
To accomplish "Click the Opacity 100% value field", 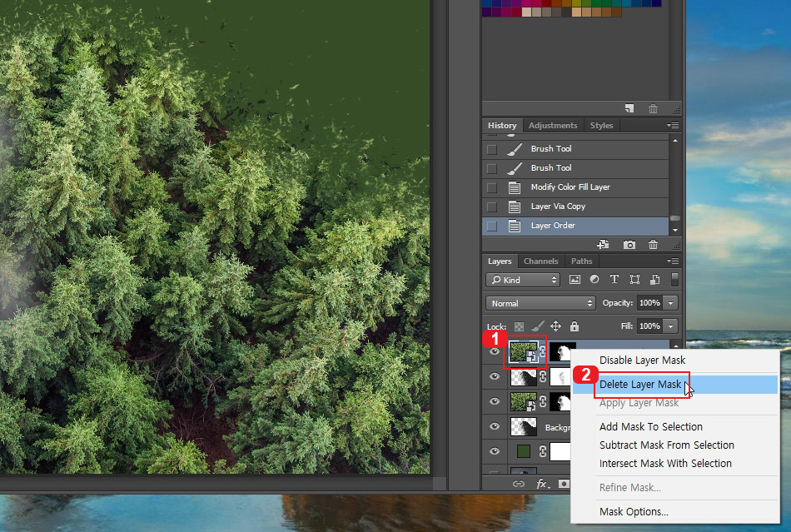I will click(649, 303).
